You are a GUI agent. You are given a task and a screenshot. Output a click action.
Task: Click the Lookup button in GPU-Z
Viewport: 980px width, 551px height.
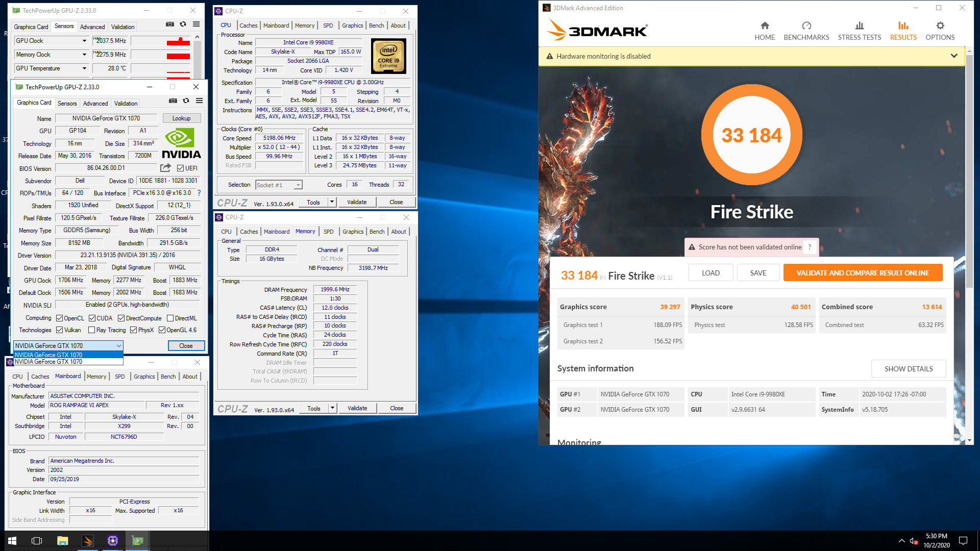[181, 118]
